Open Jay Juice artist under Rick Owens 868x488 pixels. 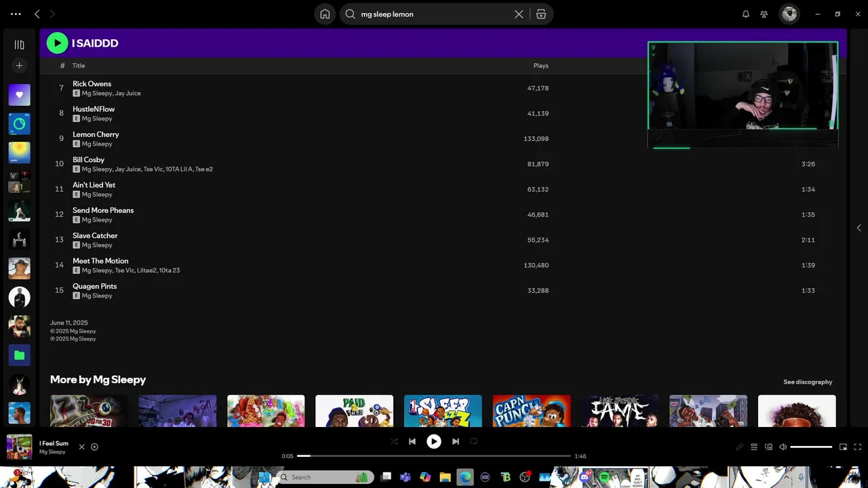(x=127, y=94)
